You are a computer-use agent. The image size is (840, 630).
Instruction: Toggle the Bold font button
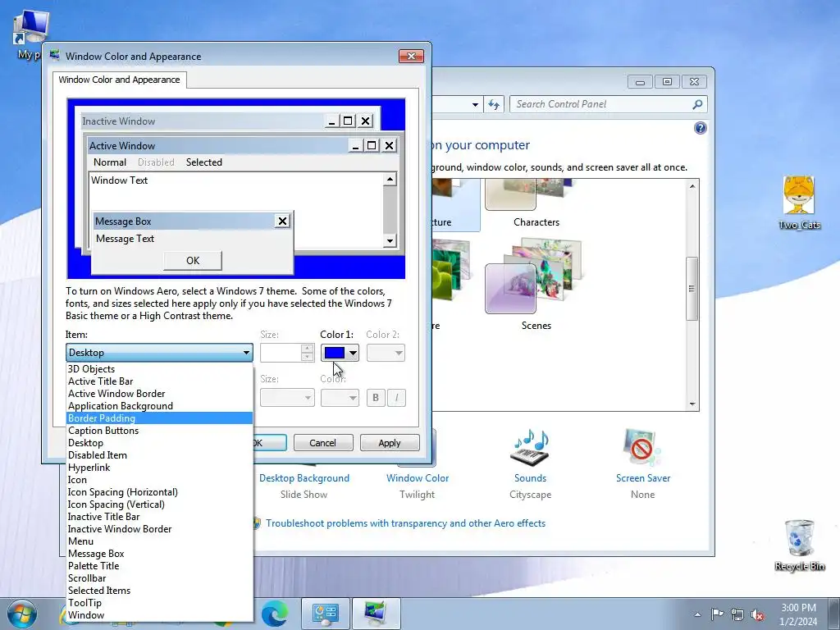pyautogui.click(x=376, y=398)
